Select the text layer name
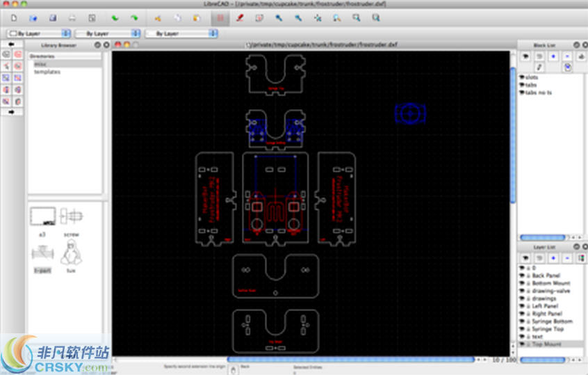588x375 pixels. (537, 337)
